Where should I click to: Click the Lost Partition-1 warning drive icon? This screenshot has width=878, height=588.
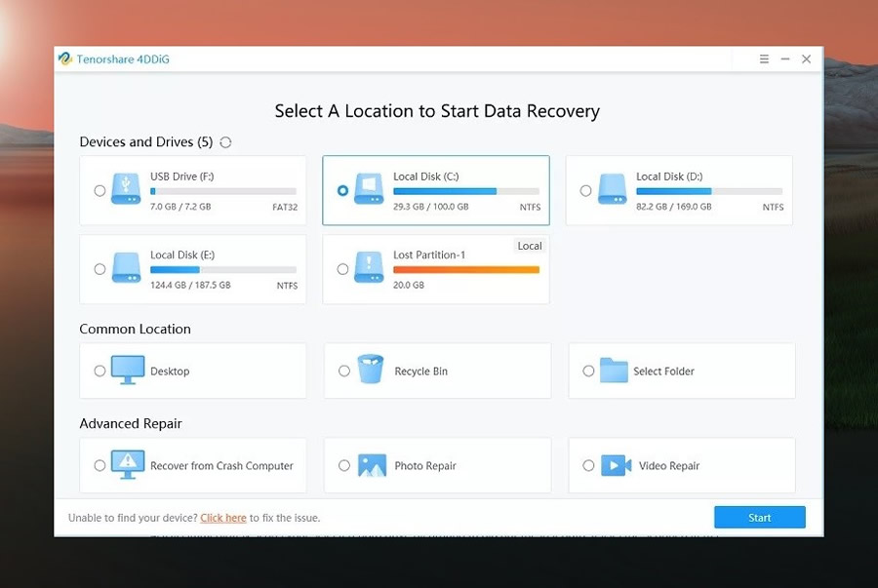click(x=369, y=267)
